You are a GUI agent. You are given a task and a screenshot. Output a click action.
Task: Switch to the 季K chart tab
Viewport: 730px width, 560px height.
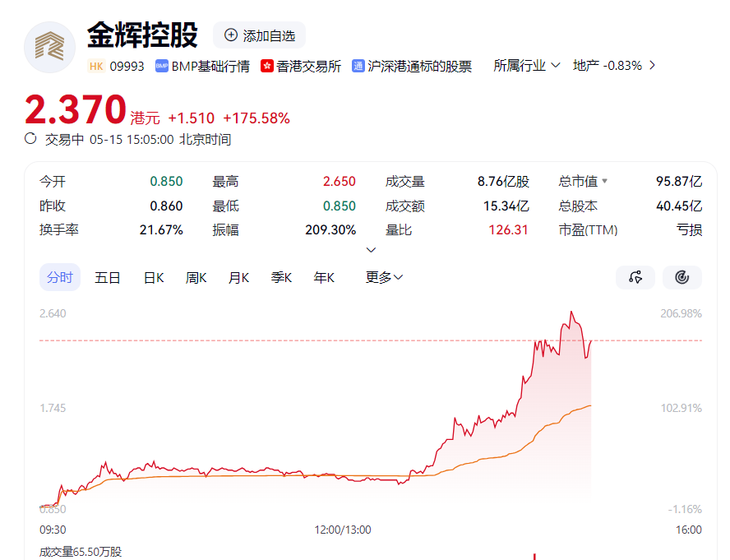[x=281, y=278]
